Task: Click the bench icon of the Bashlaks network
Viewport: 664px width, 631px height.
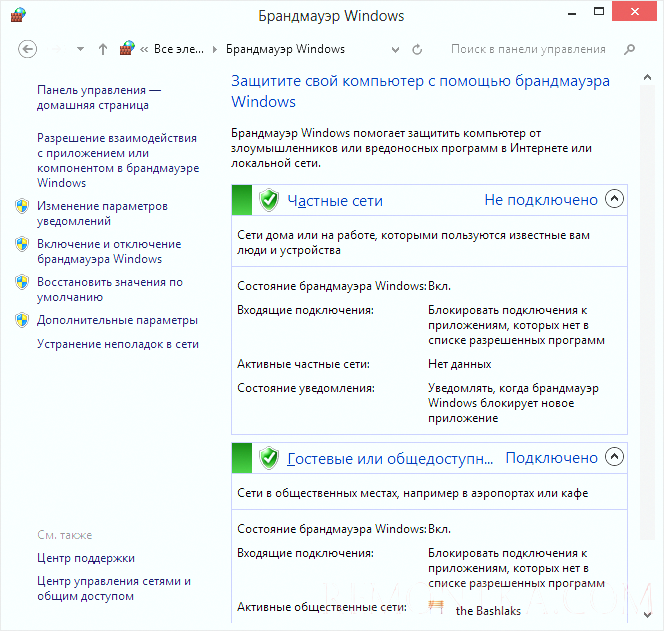Action: tap(435, 608)
